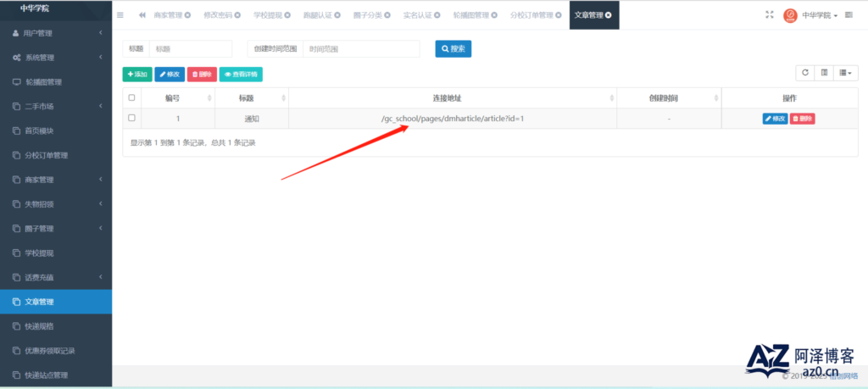Click the tab scroll-left double arrow icon
Viewport: 868px width, 389px height.
pyautogui.click(x=142, y=15)
